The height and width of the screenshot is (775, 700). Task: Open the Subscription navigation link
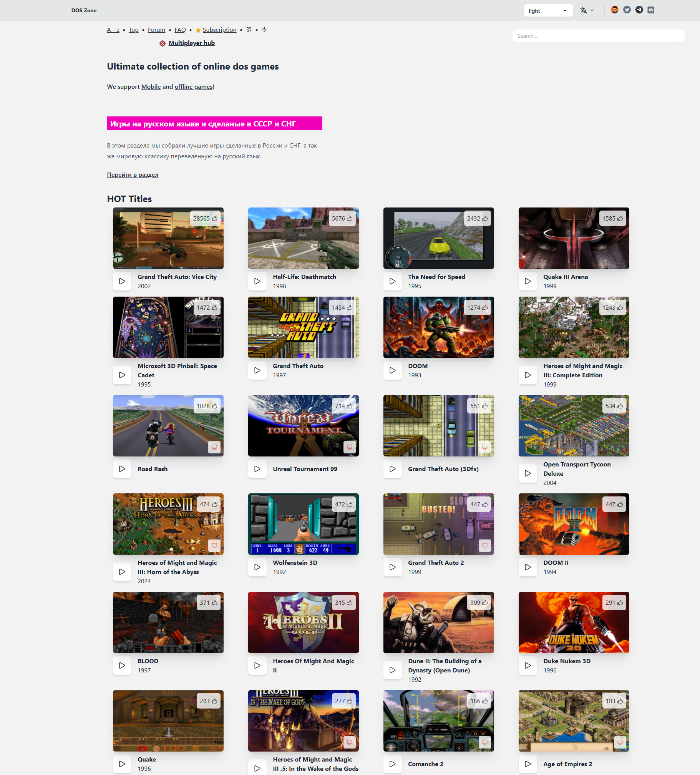(x=219, y=30)
